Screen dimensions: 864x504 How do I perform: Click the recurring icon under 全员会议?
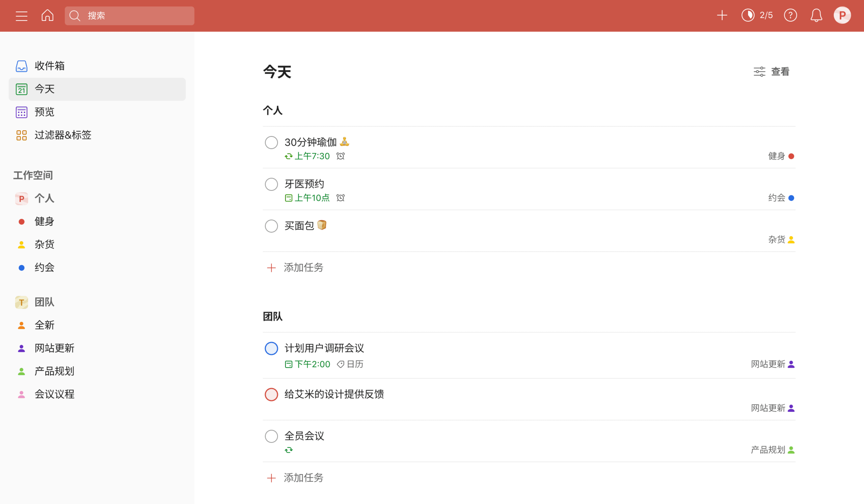pyautogui.click(x=289, y=449)
